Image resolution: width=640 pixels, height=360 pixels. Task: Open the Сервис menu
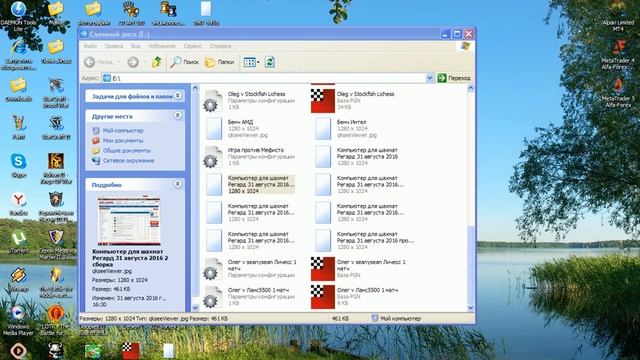tap(193, 46)
